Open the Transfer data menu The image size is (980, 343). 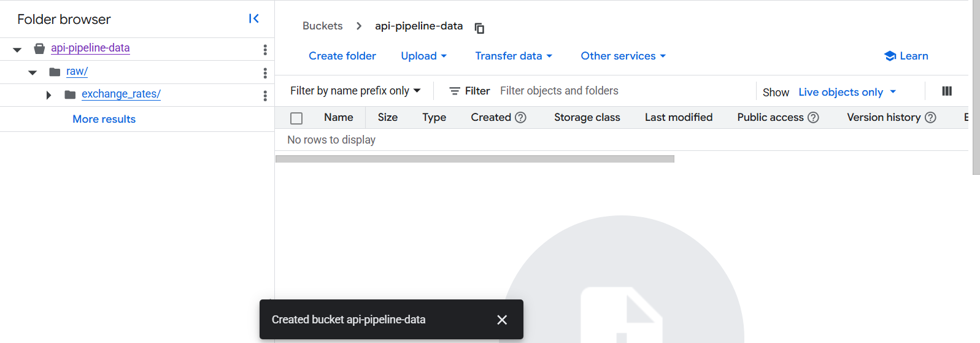[514, 56]
